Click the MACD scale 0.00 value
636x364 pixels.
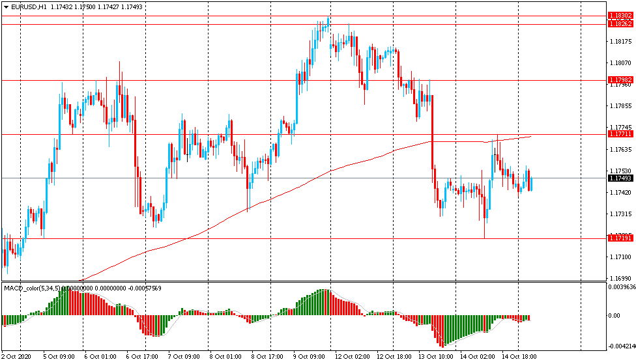(x=614, y=315)
